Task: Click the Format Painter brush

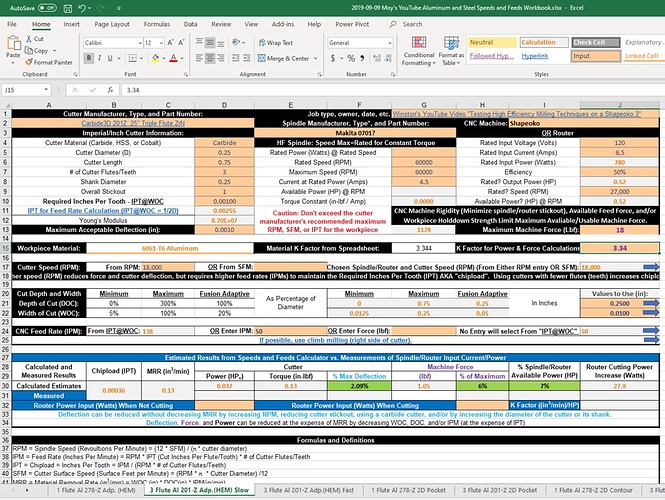Action: (28, 62)
